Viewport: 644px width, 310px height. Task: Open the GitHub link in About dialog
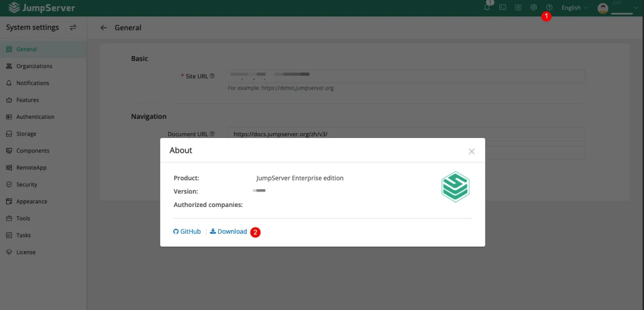[187, 231]
